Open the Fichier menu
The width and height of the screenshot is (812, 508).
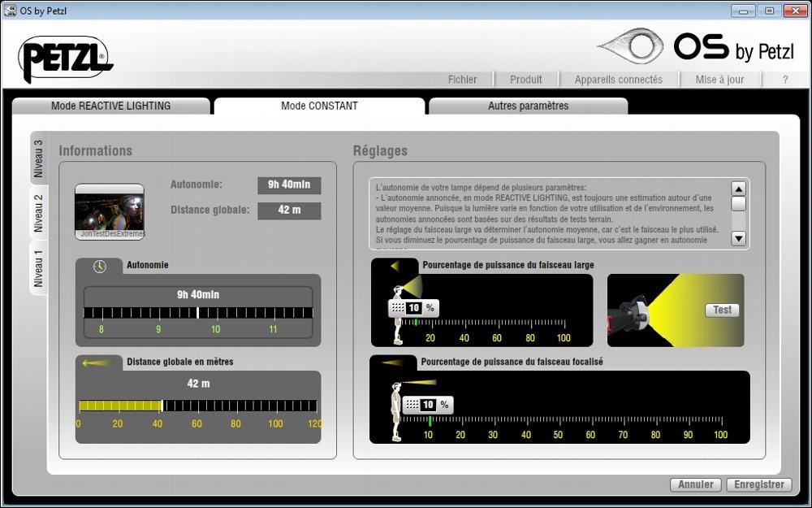(x=462, y=80)
